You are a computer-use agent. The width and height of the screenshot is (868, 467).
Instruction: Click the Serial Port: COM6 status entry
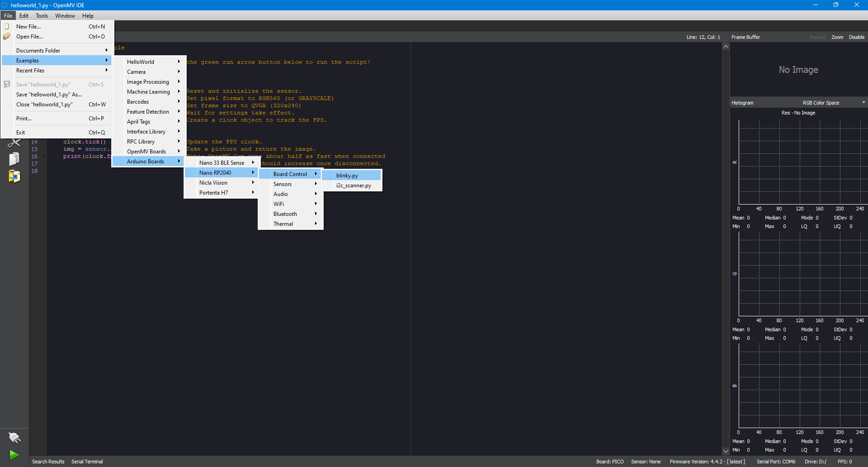[776, 462]
